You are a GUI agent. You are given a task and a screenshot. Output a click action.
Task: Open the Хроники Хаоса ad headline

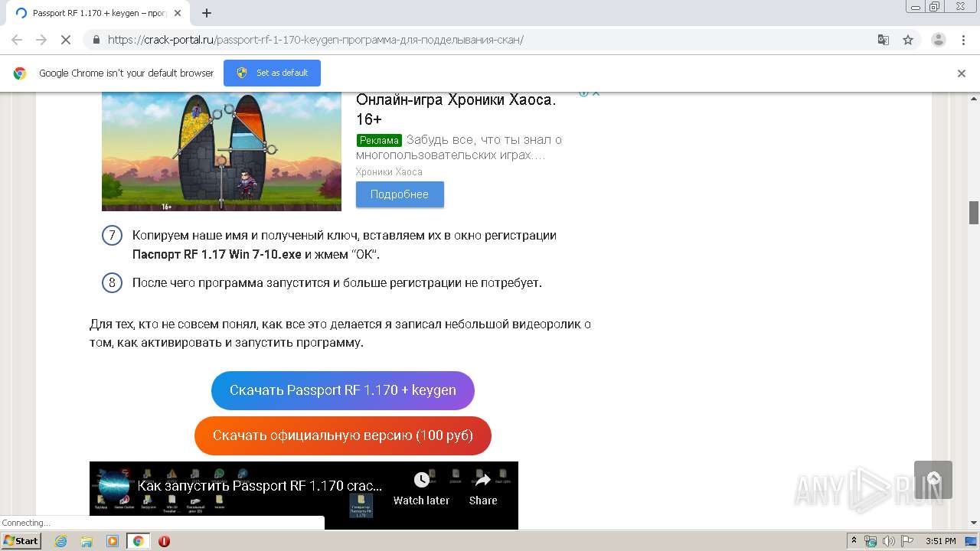click(456, 109)
